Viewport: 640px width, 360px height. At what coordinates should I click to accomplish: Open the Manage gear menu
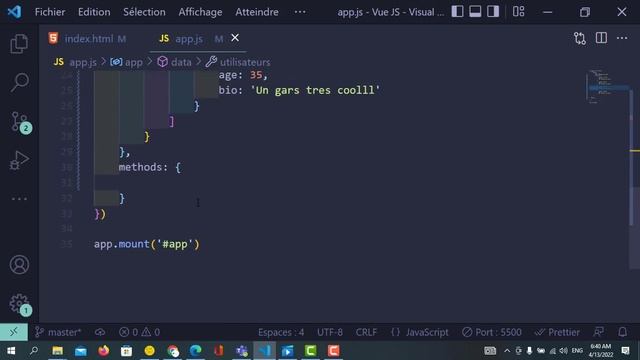[x=20, y=304]
